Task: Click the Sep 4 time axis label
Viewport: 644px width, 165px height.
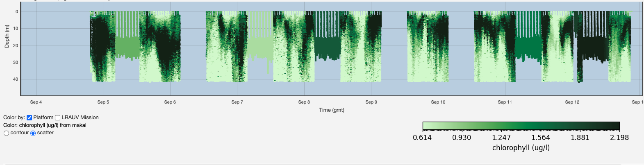Action: pyautogui.click(x=36, y=102)
